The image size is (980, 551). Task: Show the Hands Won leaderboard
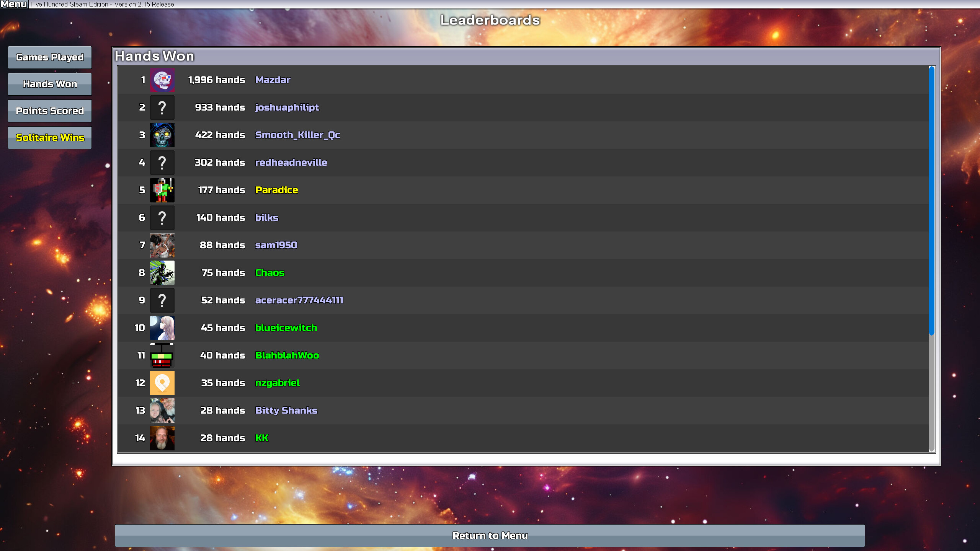pyautogui.click(x=50, y=84)
